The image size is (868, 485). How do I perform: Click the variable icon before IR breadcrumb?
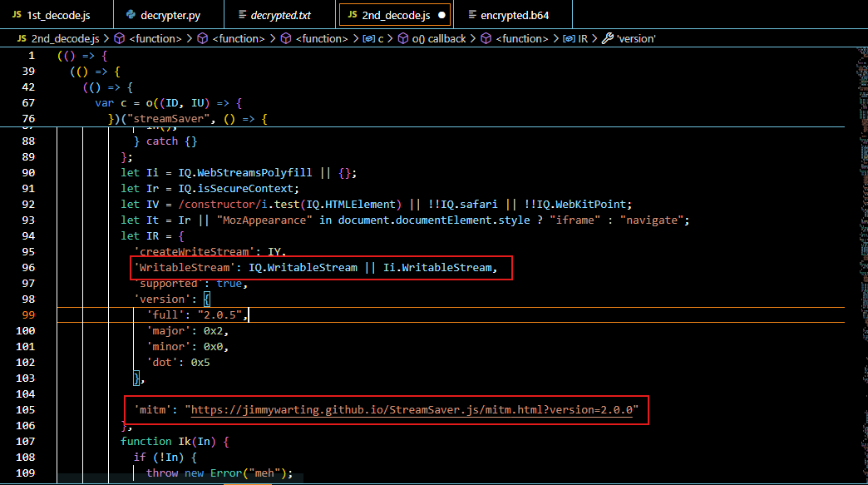(569, 38)
